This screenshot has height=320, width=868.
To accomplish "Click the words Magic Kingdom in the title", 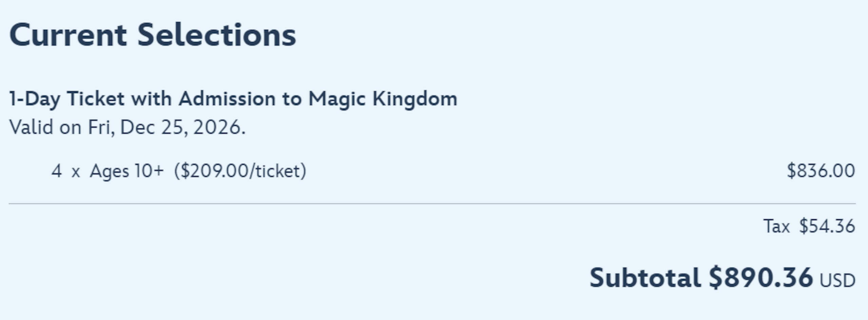I will point(383,99).
